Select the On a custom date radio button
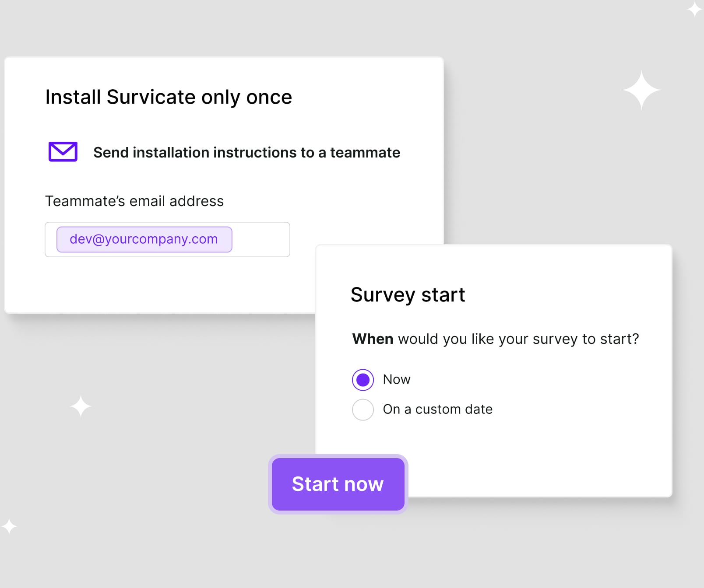 tap(363, 409)
